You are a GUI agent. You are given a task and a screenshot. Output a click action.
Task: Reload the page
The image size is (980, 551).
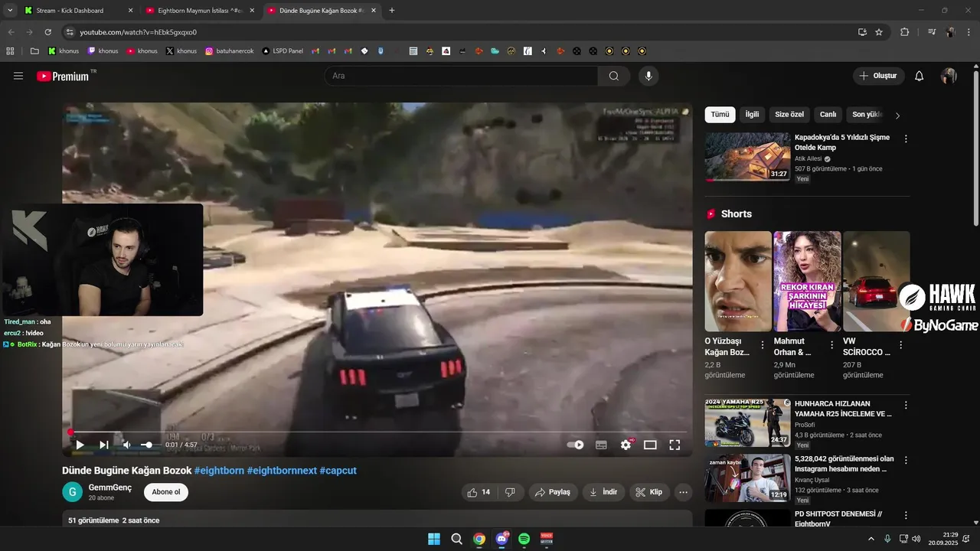coord(48,32)
